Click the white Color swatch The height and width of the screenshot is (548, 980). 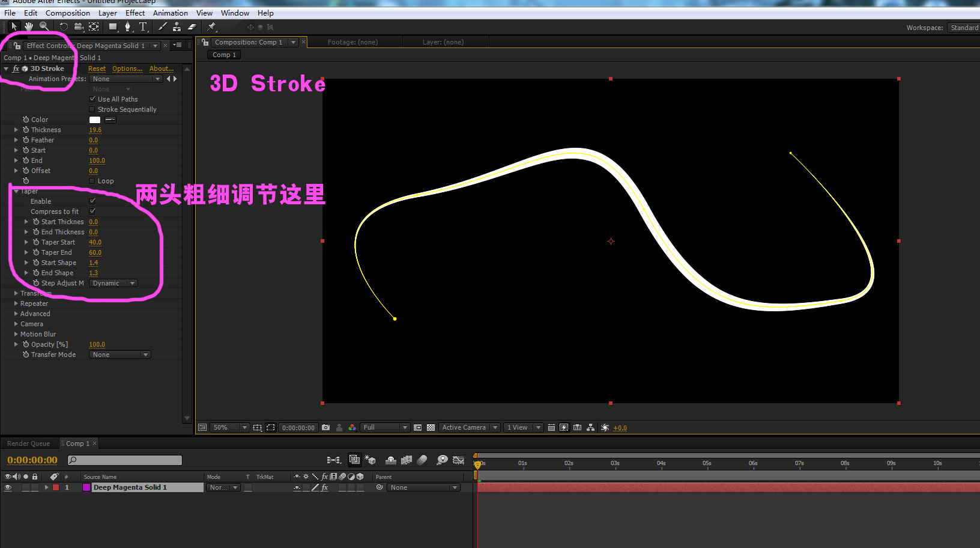(x=95, y=120)
